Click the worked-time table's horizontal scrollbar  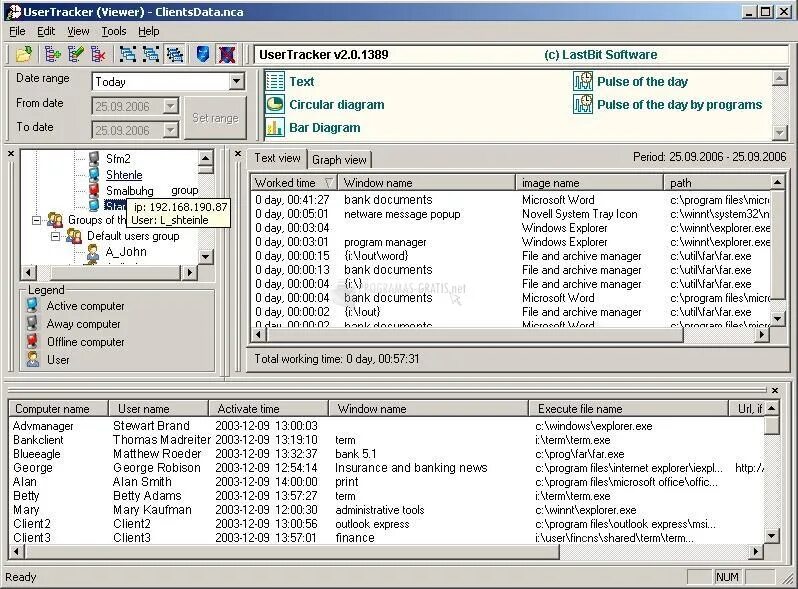[509, 334]
